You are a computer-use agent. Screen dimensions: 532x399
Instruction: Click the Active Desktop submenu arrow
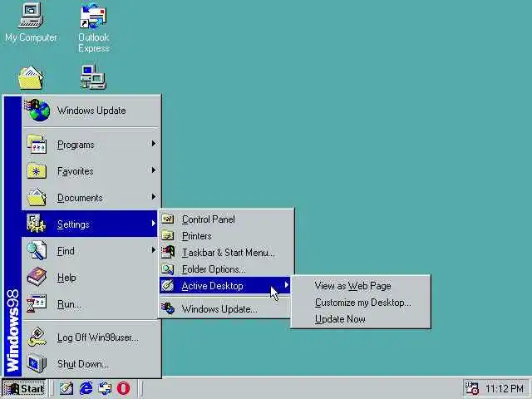pyautogui.click(x=287, y=285)
